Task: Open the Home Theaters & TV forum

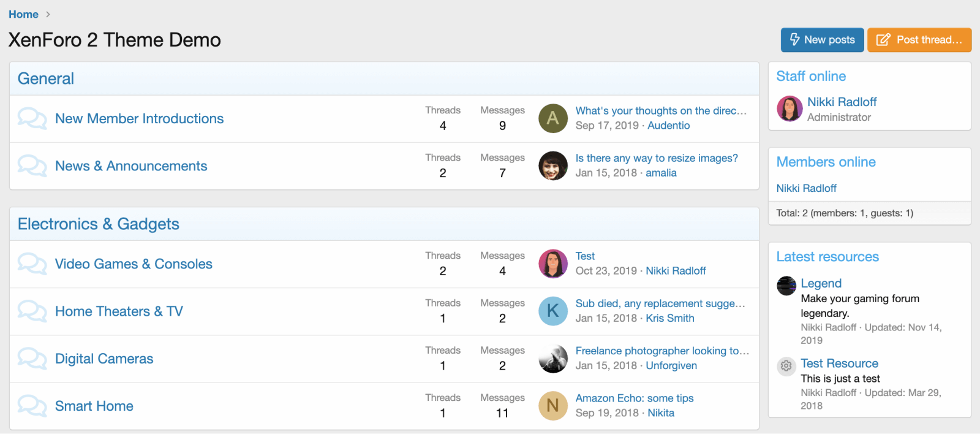Action: coord(119,311)
